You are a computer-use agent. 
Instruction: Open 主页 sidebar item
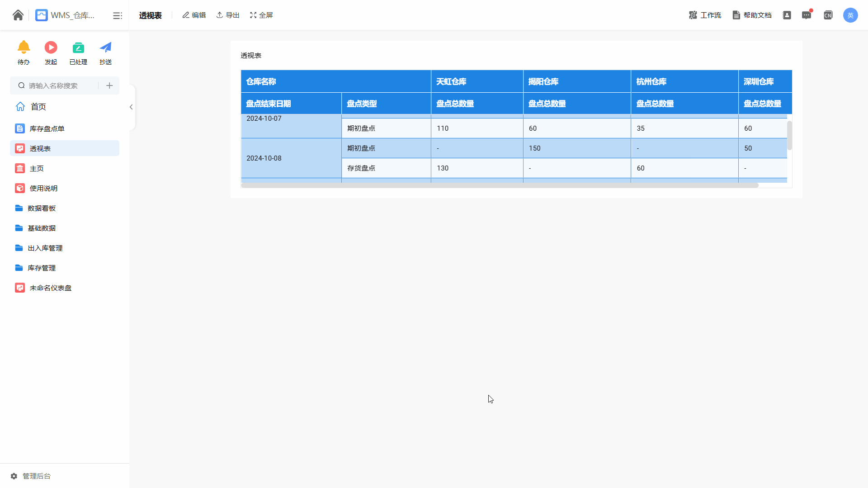(x=65, y=168)
